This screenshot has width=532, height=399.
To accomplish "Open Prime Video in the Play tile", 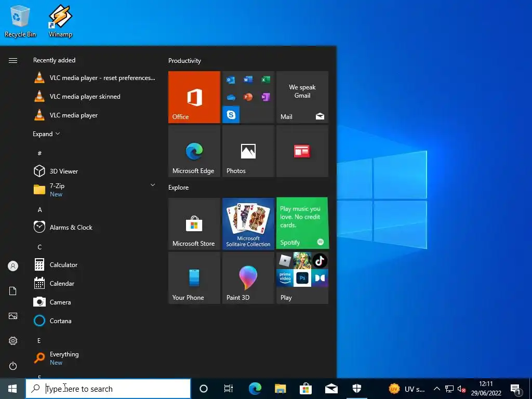I will pyautogui.click(x=285, y=278).
